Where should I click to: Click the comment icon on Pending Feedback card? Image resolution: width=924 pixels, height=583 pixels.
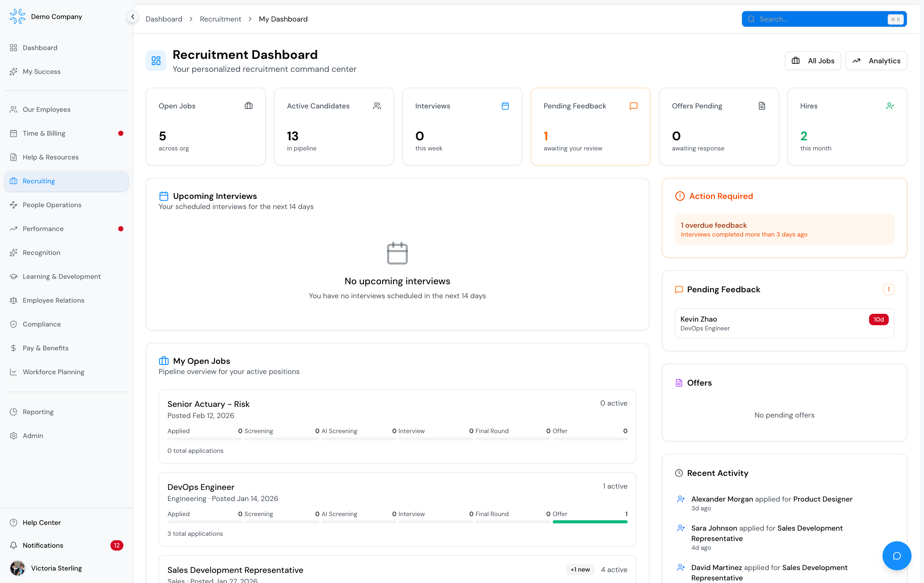click(x=634, y=106)
